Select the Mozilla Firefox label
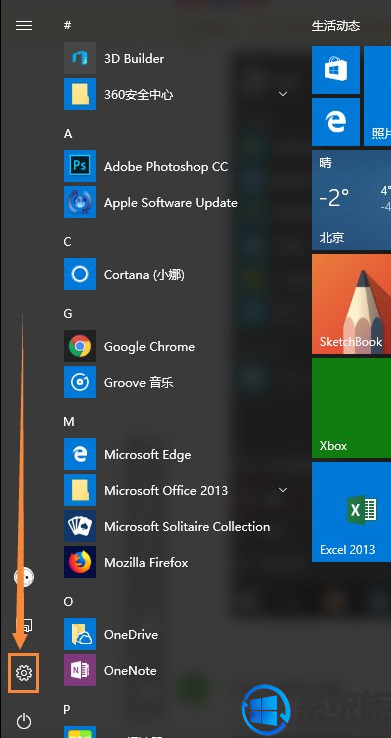 pos(146,562)
